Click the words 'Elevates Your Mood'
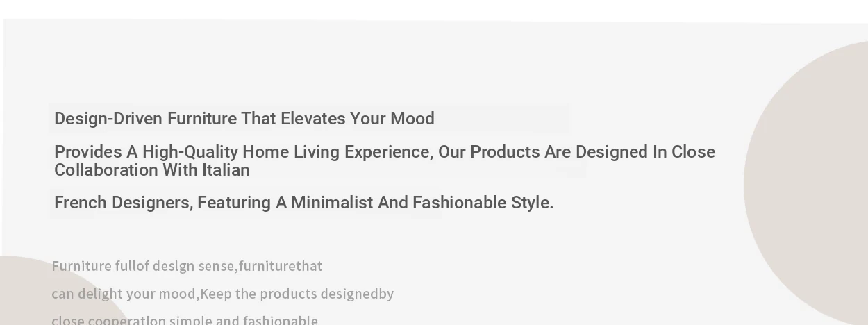 click(x=358, y=119)
